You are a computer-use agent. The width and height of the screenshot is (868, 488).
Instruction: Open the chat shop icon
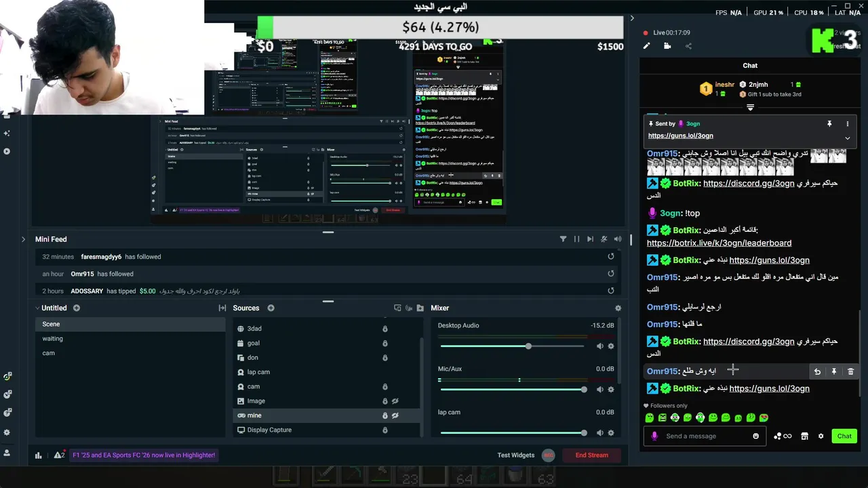[804, 436]
